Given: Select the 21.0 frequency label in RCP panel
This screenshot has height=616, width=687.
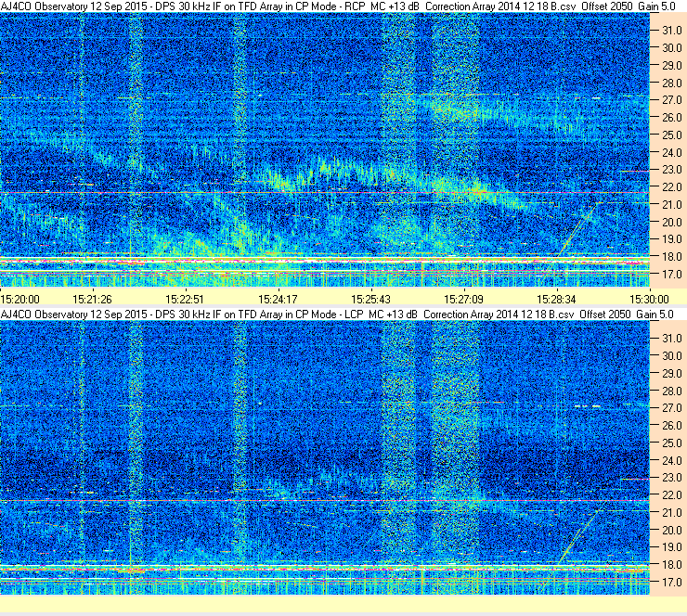Looking at the screenshot, I should tap(672, 204).
